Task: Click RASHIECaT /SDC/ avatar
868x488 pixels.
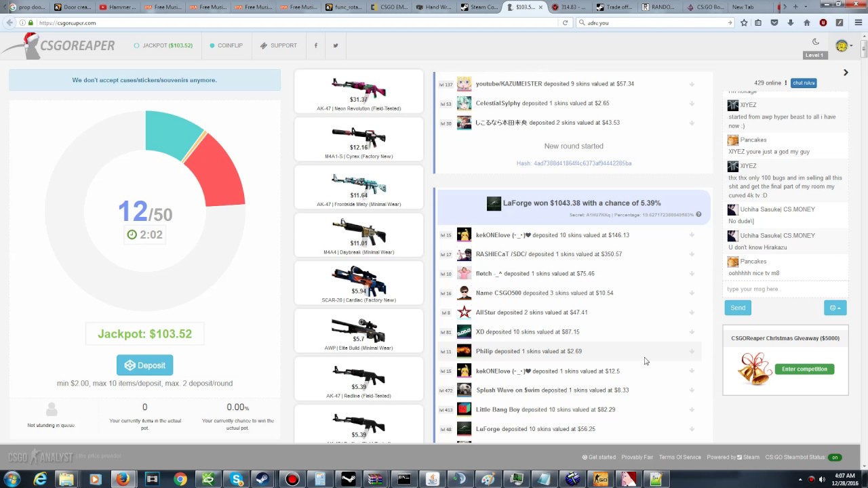Action: (x=464, y=254)
